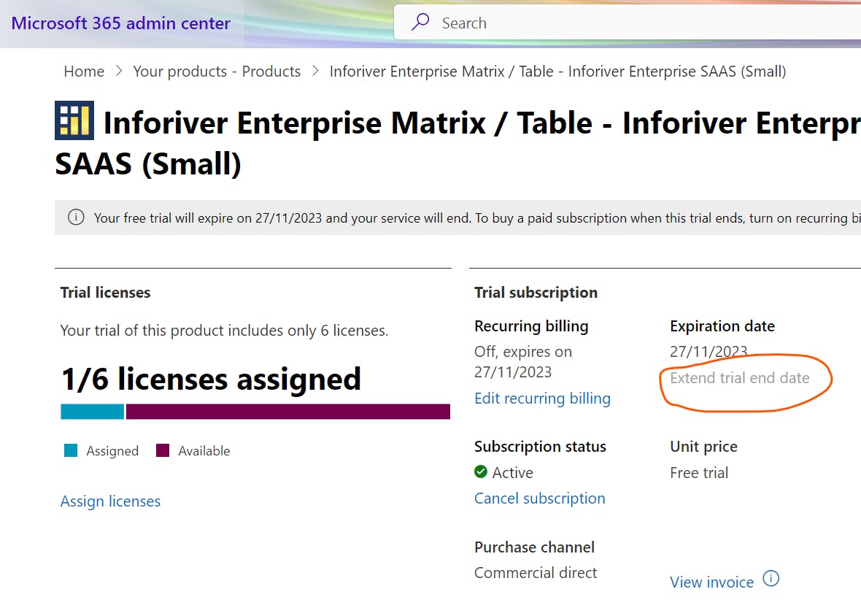Viewport: 861px width, 616px height.
Task: Click the search magnifier icon
Action: [x=420, y=23]
